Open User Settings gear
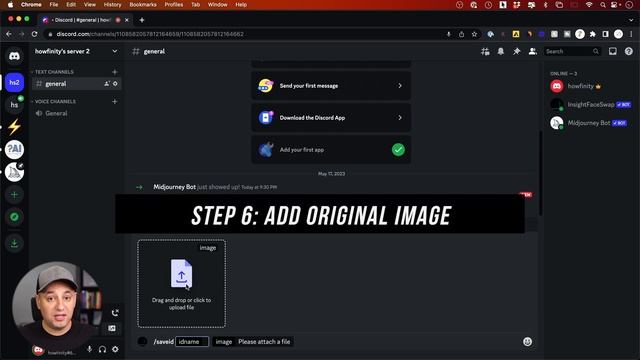The height and width of the screenshot is (360, 640). pos(116,349)
